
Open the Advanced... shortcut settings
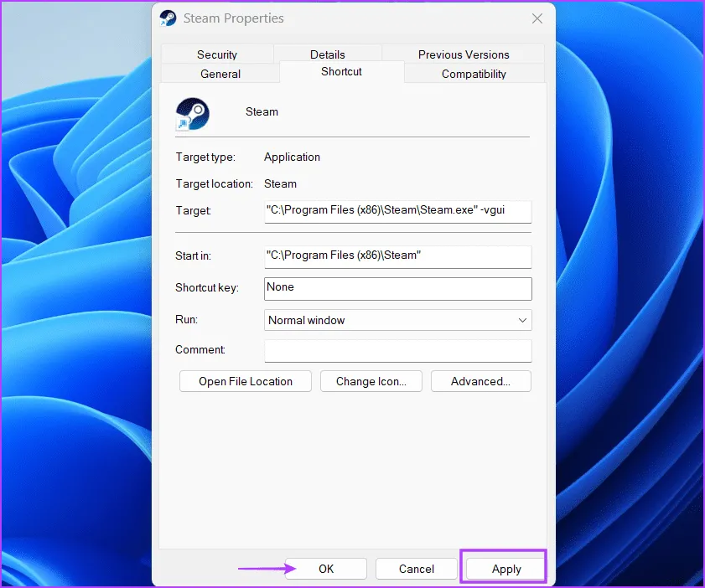pyautogui.click(x=480, y=381)
